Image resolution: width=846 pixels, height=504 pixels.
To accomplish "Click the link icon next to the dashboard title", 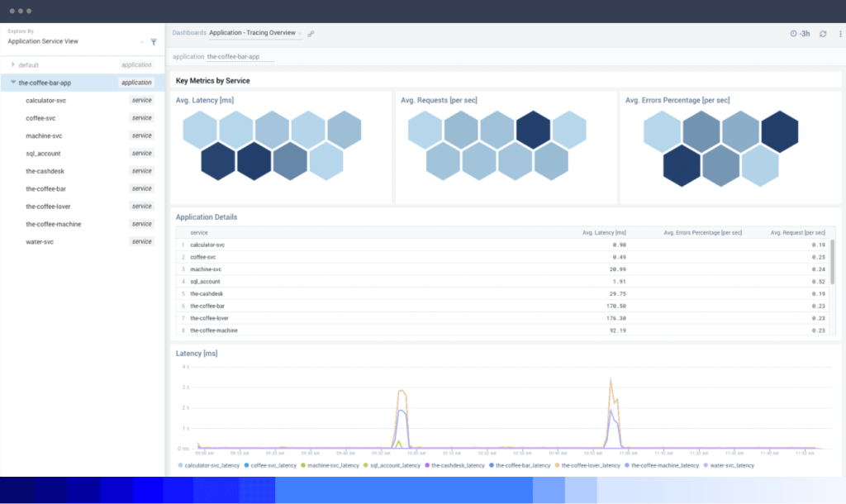I will click(x=311, y=33).
